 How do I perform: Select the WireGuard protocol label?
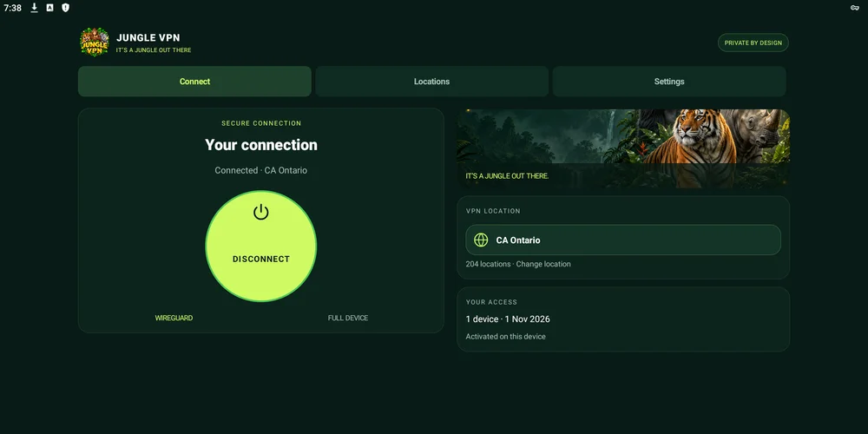[174, 318]
